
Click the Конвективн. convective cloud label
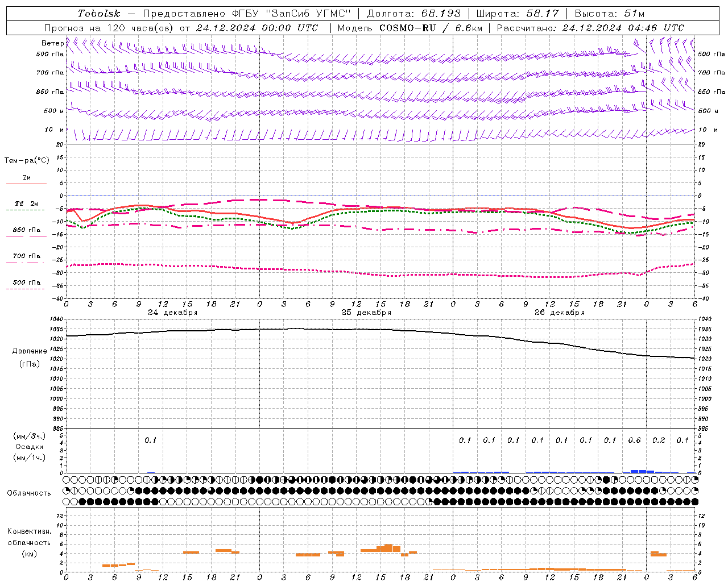click(29, 531)
